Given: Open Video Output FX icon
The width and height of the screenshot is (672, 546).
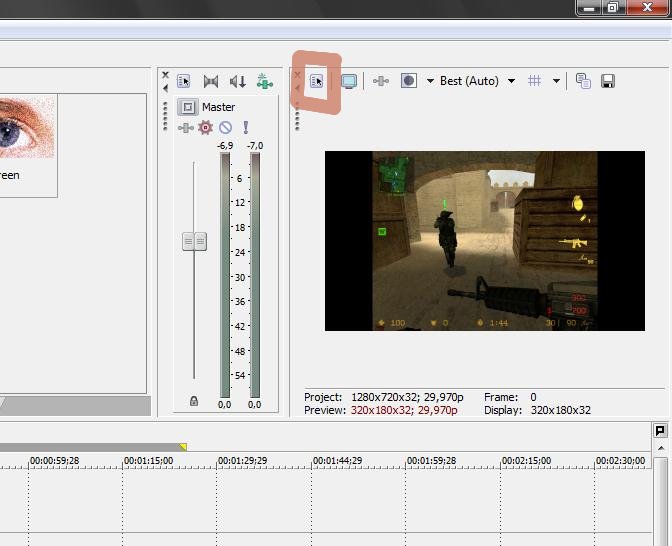Looking at the screenshot, I should coord(381,81).
